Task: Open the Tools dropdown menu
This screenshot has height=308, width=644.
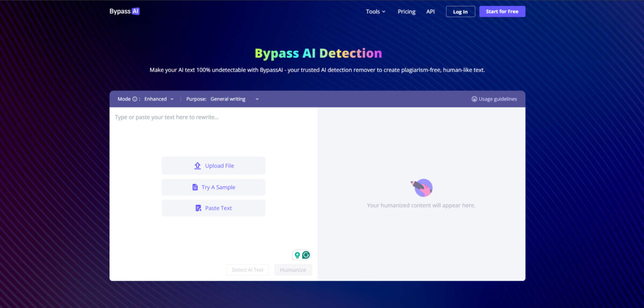Action: [376, 11]
